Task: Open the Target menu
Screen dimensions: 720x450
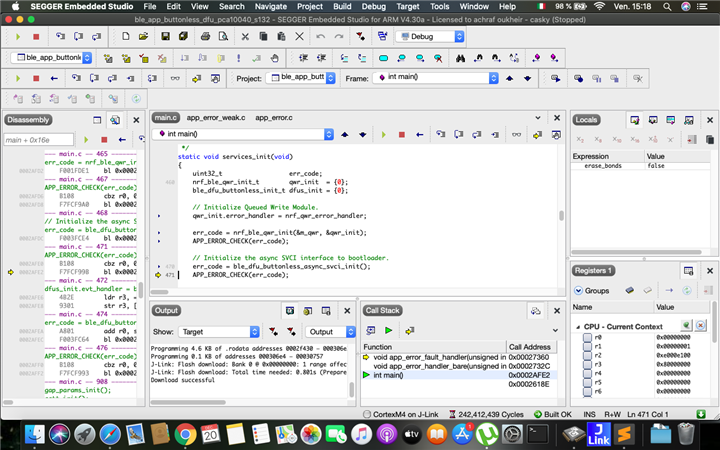Action: (x=407, y=6)
